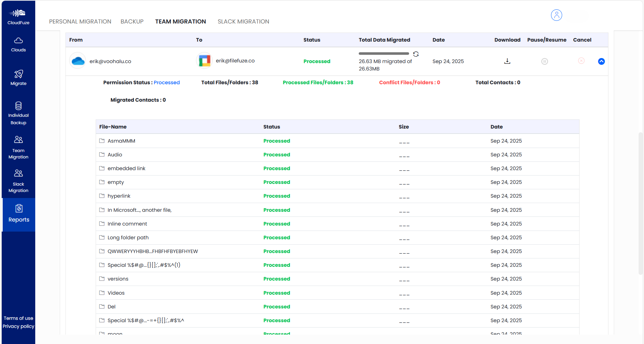Open the Clouds sidebar section
Image resolution: width=644 pixels, height=344 pixels.
[x=18, y=45]
